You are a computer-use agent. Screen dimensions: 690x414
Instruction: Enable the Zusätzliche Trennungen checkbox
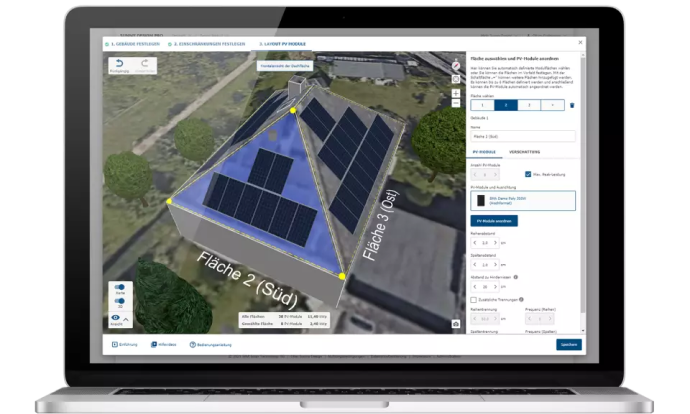[473, 300]
